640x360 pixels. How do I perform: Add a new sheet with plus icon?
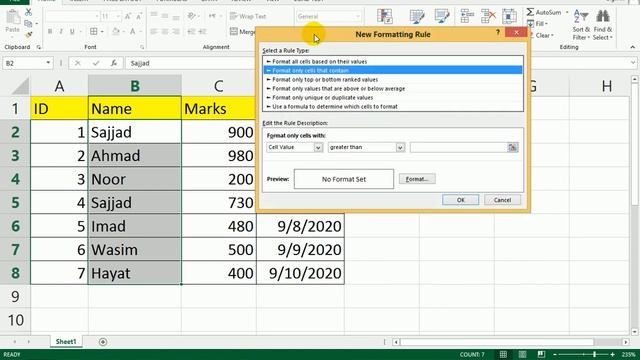click(x=103, y=342)
